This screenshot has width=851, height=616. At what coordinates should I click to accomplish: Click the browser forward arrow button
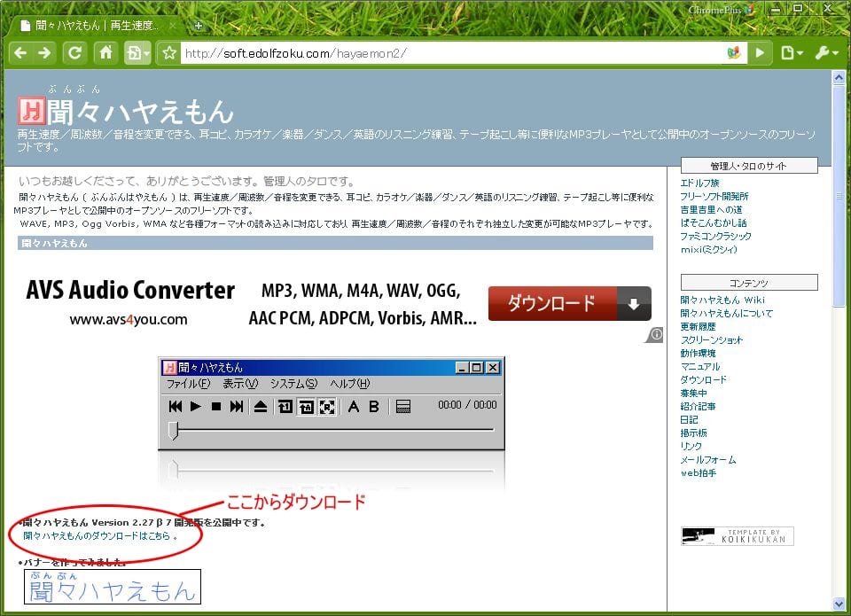point(44,53)
